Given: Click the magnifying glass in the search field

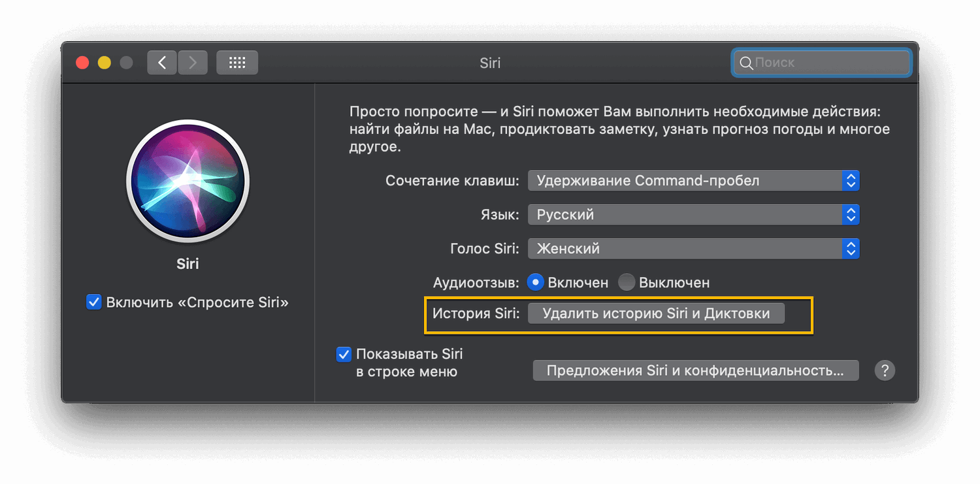Looking at the screenshot, I should [747, 62].
